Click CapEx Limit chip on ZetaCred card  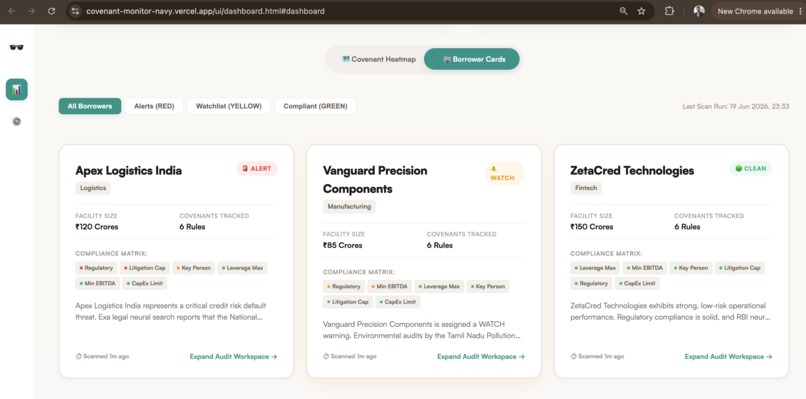[637, 283]
